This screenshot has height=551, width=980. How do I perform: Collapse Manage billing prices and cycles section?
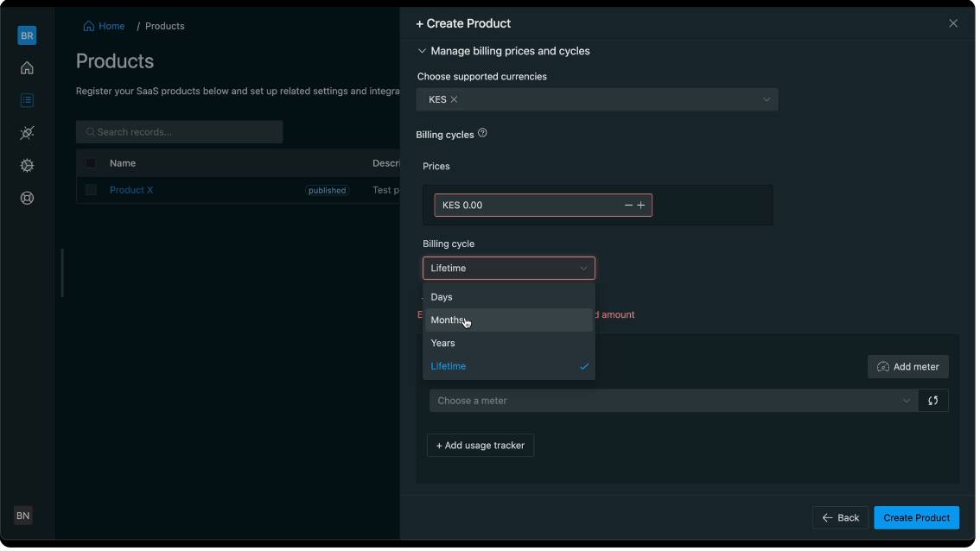(x=422, y=52)
